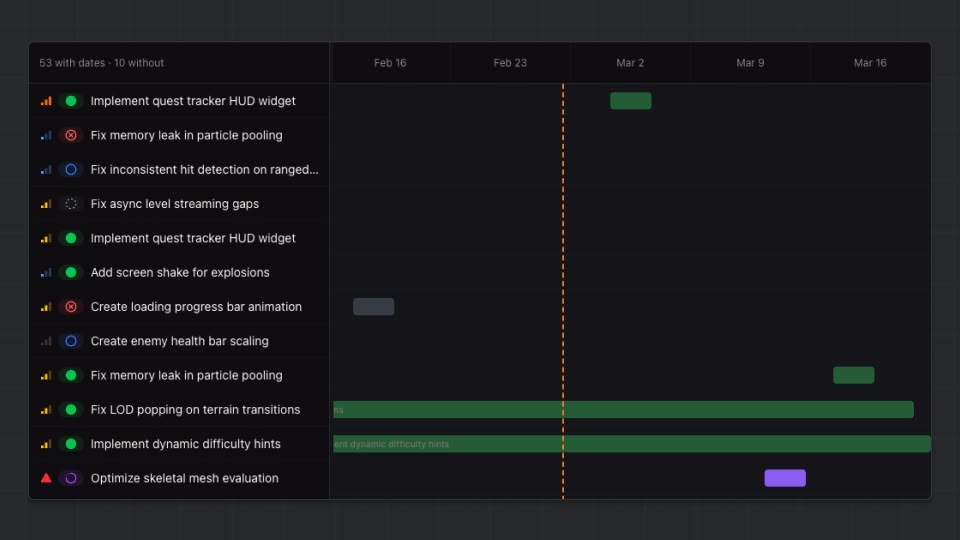Open issue 'Optimize skeletal mesh evaluation'

184,478
